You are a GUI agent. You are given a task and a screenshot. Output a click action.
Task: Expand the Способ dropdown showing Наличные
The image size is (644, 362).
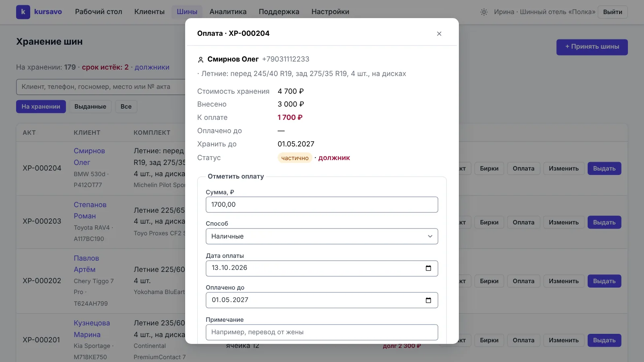pyautogui.click(x=322, y=237)
